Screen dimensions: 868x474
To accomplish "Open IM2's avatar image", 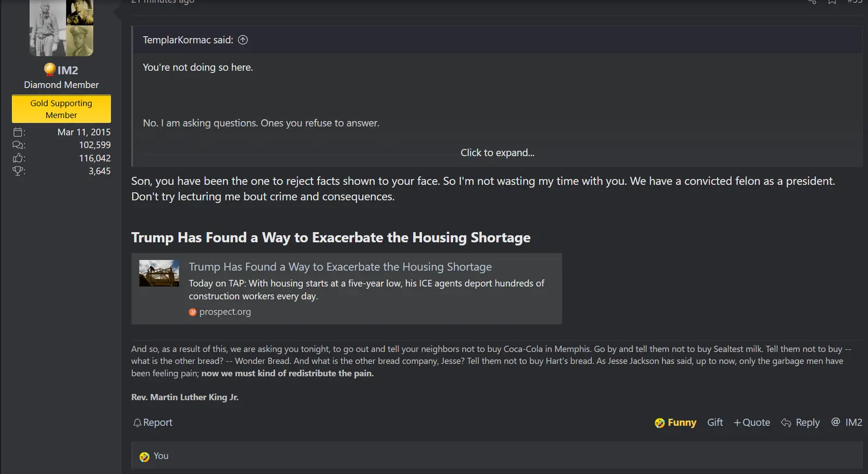I will click(x=61, y=27).
